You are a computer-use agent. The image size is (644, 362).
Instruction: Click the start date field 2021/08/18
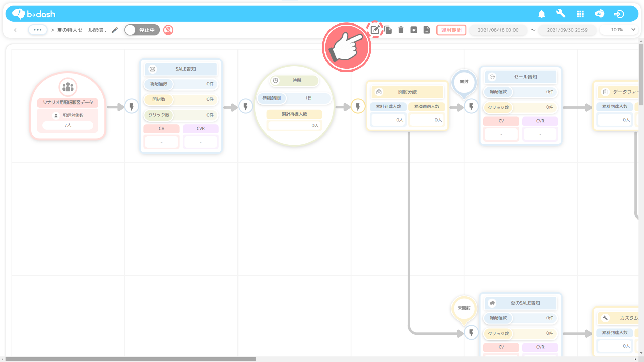(x=498, y=30)
